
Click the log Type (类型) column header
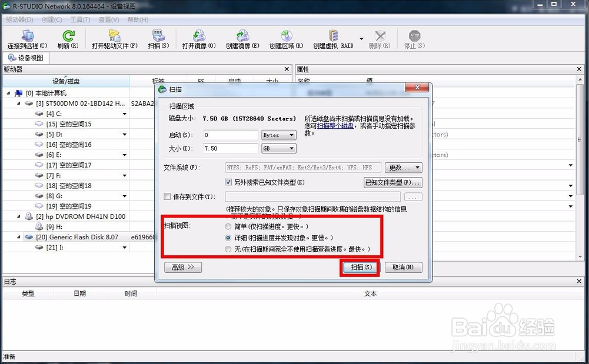click(28, 293)
